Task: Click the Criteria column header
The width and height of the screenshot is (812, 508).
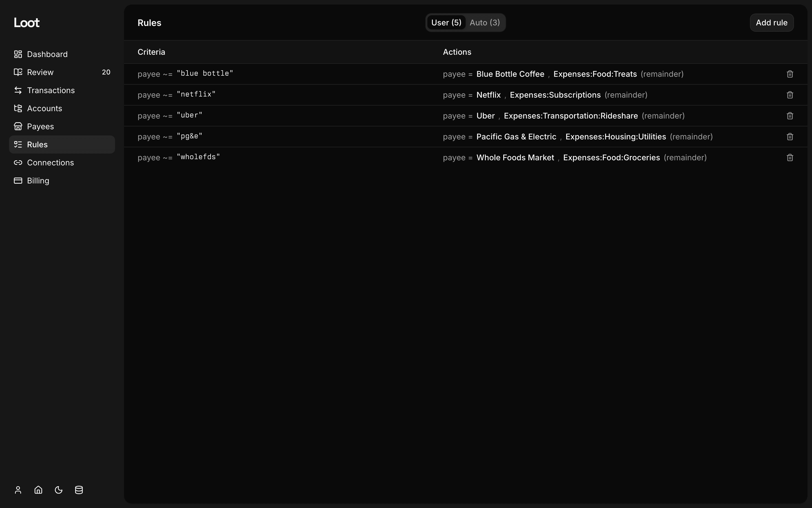Action: (x=151, y=52)
